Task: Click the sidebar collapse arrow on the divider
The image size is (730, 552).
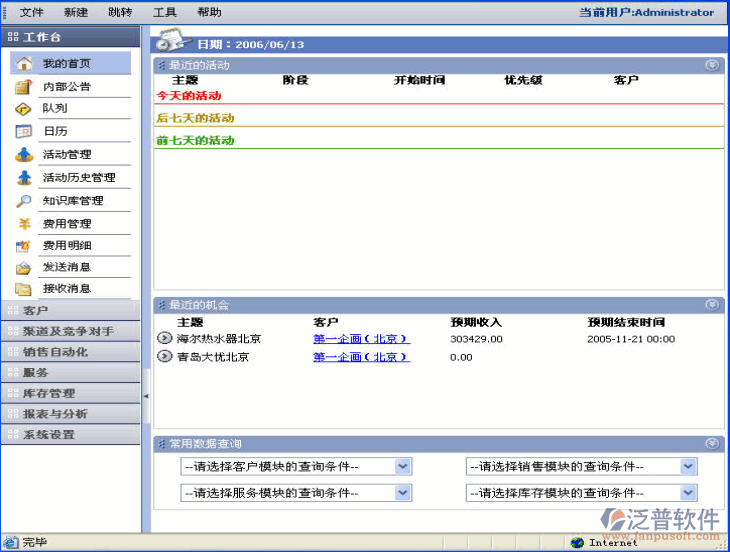Action: [146, 396]
